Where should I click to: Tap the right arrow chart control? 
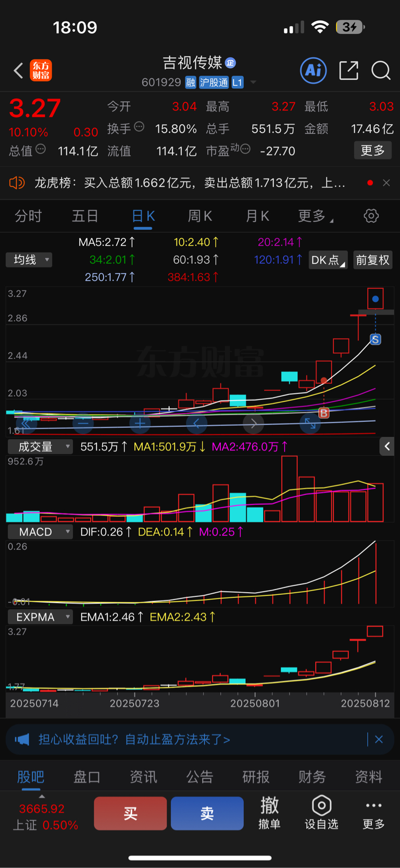pos(254,424)
